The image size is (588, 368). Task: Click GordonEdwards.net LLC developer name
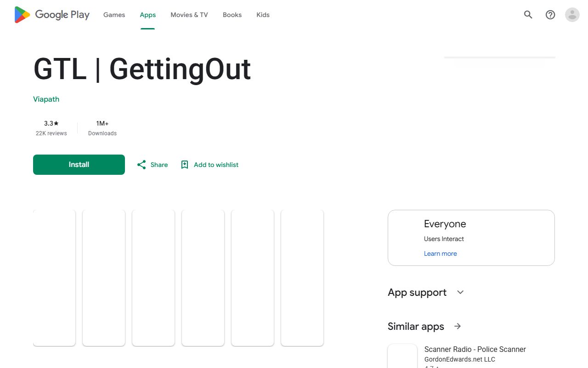460,359
